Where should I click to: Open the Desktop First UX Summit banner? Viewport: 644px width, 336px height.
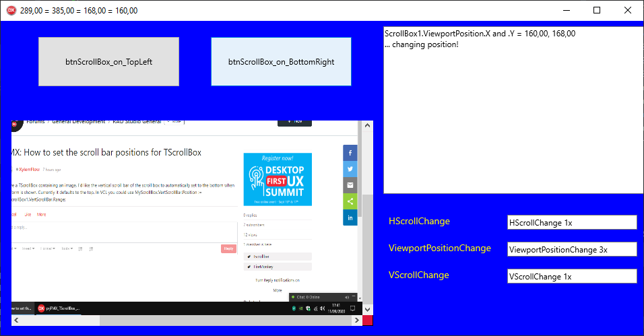click(x=278, y=178)
